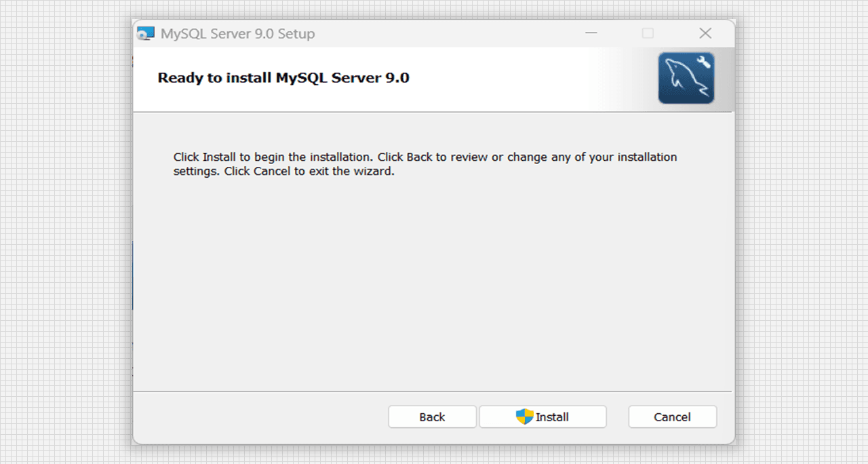
Task: Click the "Ready to install MySQL Server 9.0" heading
Action: [283, 77]
